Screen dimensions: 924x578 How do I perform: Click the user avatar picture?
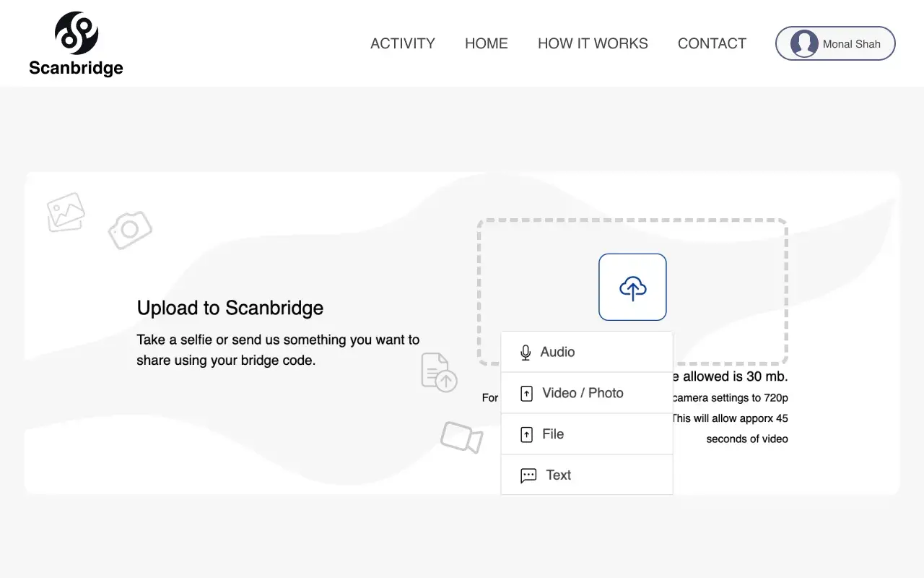(804, 43)
